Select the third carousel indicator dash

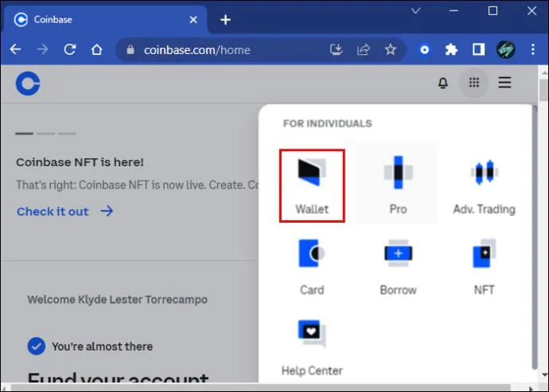pyautogui.click(x=67, y=134)
